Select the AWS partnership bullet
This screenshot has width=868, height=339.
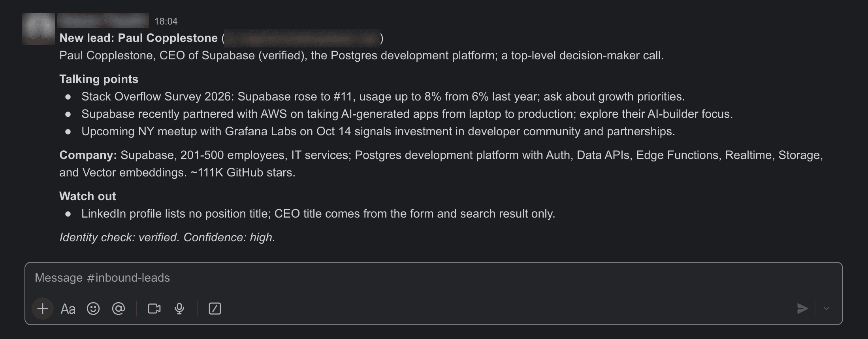pos(407,114)
